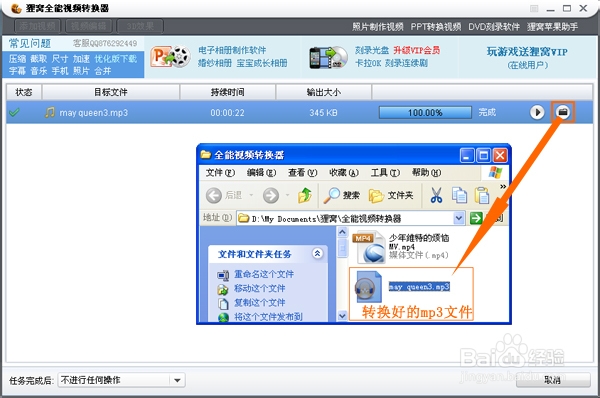Open 狸窝苹果助手 link
The width and height of the screenshot is (600, 398).
[x=552, y=27]
